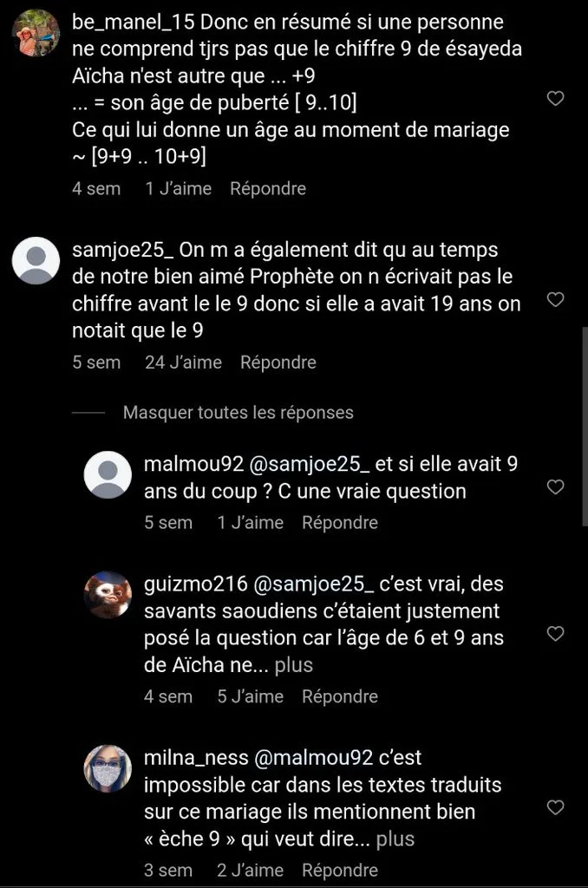Heart guizmo216's reply
This screenshot has height=888, width=588.
click(x=555, y=634)
